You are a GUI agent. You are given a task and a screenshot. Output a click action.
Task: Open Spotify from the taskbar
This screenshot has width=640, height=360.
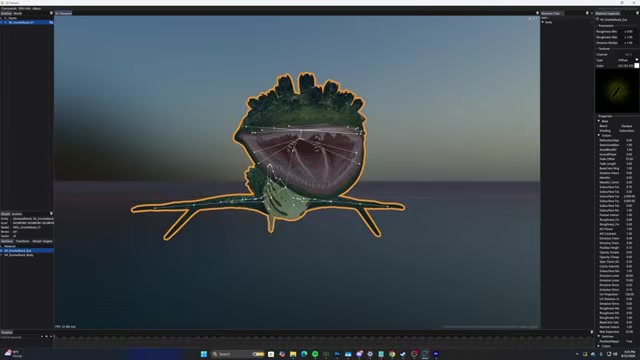click(x=315, y=354)
